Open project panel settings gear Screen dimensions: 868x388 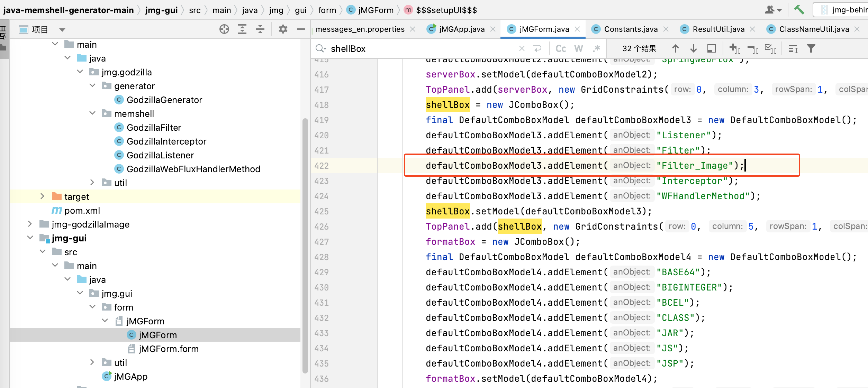tap(283, 29)
